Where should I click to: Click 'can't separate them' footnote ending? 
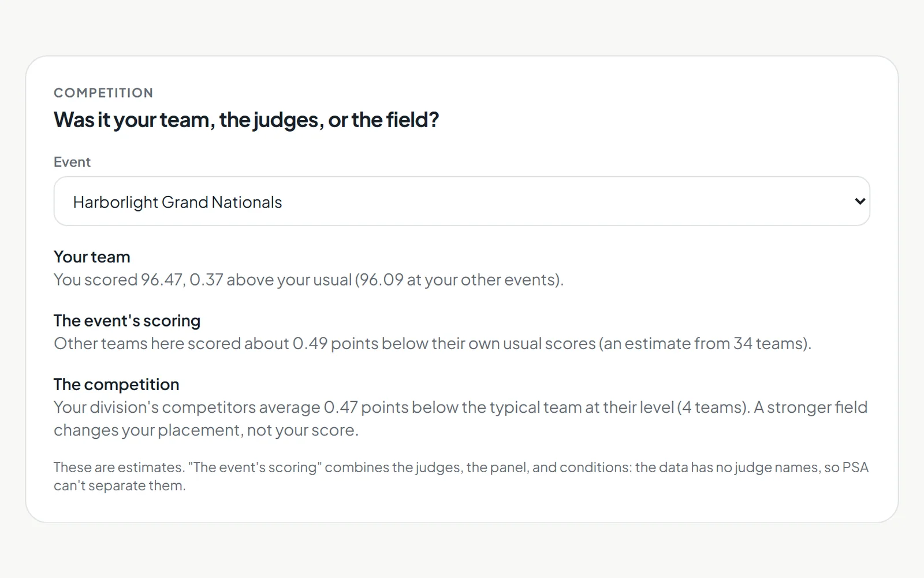click(120, 486)
